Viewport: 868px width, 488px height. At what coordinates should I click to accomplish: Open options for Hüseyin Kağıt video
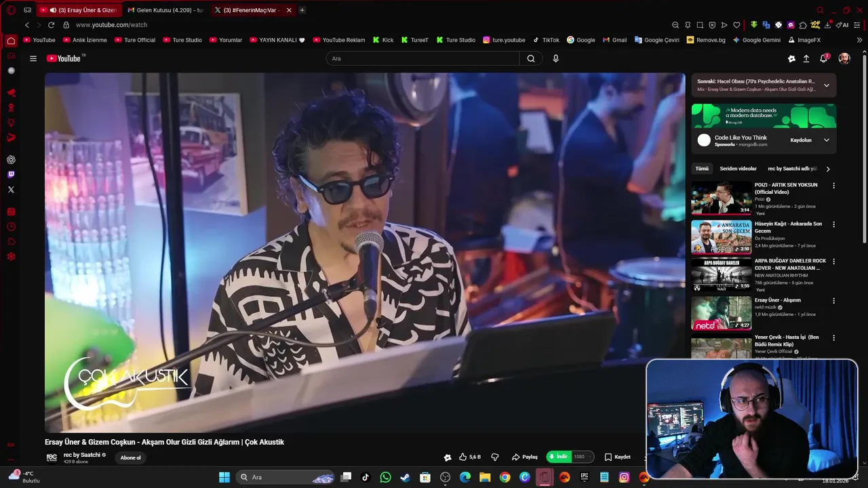tap(833, 224)
